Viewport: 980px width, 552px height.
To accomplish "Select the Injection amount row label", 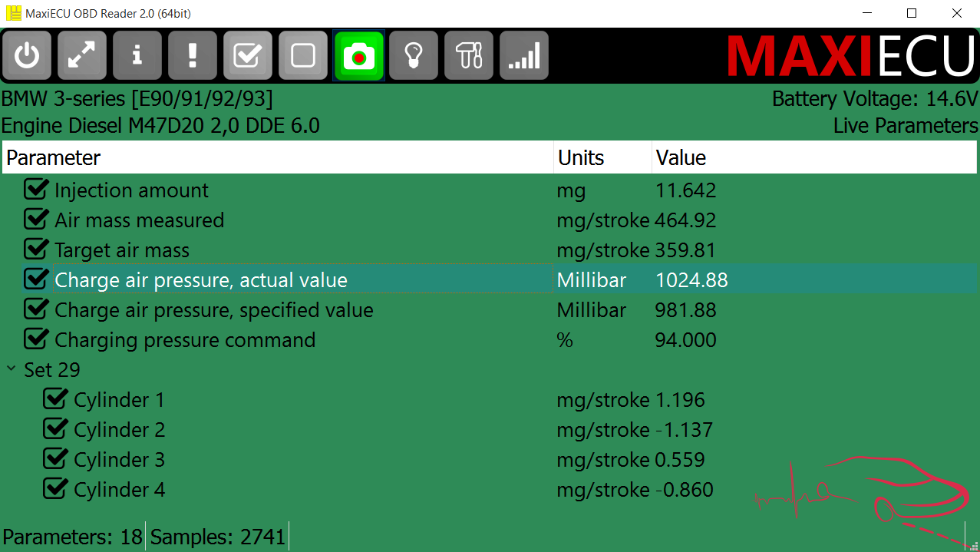I will click(x=131, y=190).
